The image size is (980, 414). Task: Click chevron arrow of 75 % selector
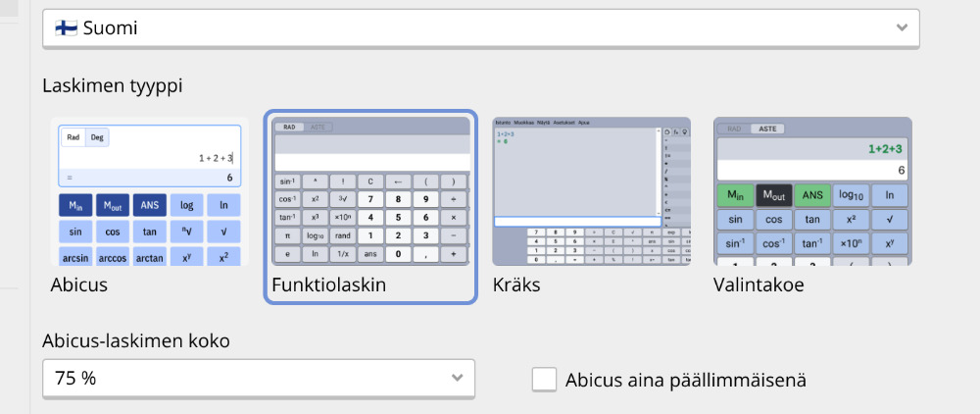[x=458, y=378]
